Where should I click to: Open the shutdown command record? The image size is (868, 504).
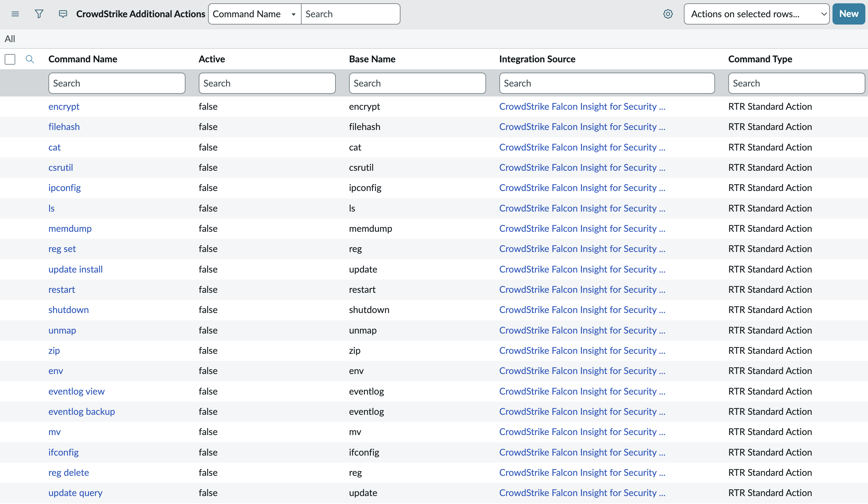69,310
